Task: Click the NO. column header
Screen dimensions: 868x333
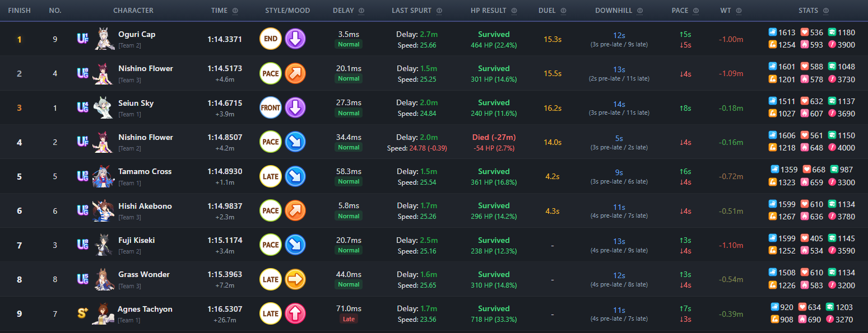Action: (55, 11)
